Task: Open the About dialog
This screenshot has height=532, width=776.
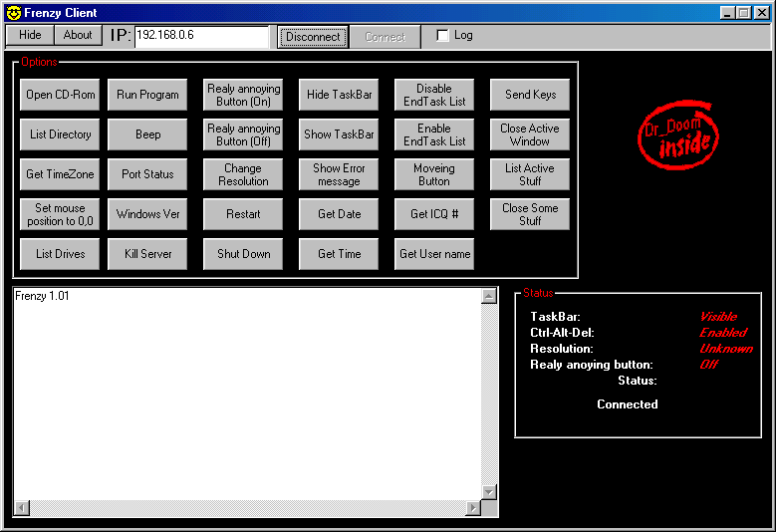Action: click(78, 35)
